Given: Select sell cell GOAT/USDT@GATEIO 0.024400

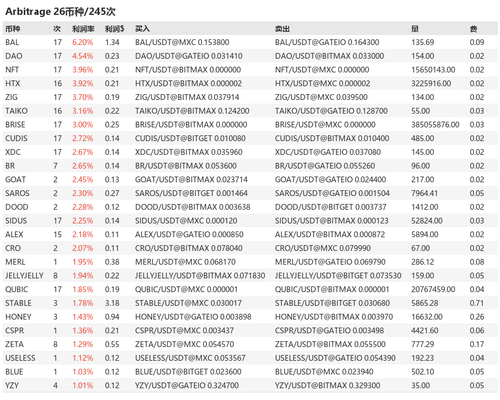Looking at the screenshot, I should pos(330,179).
